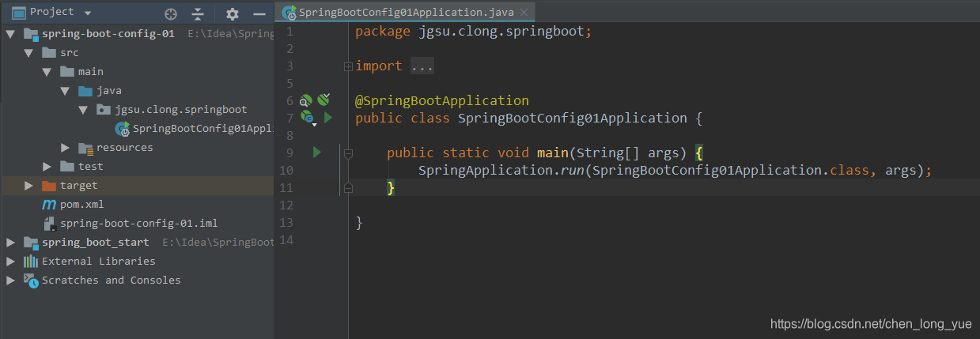Click the main method name in code
Screen dimensions: 980x339
click(553, 153)
